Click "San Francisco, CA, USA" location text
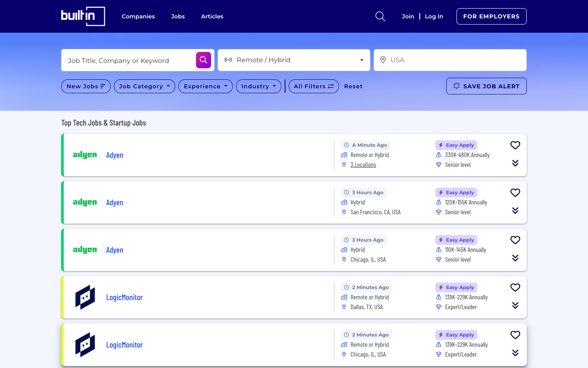 click(376, 212)
